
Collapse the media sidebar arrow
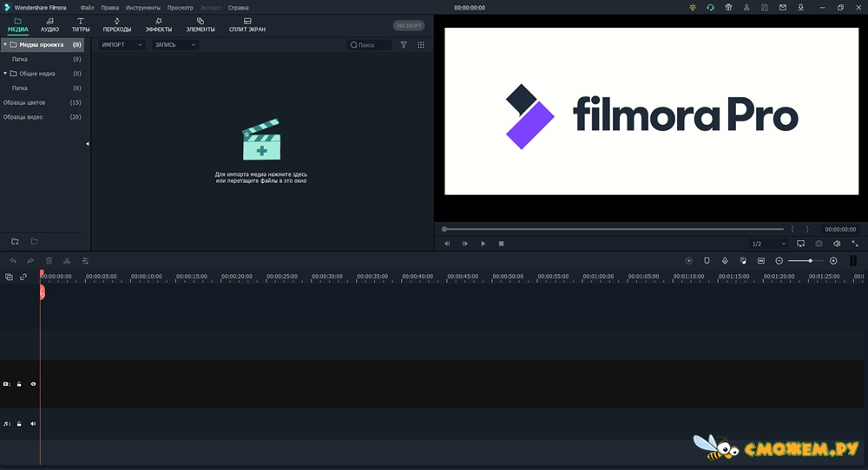pyautogui.click(x=88, y=144)
